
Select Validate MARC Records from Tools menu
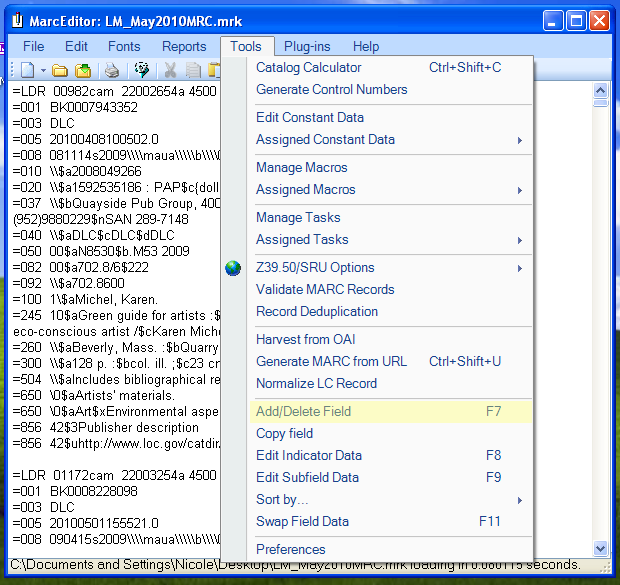tap(325, 290)
